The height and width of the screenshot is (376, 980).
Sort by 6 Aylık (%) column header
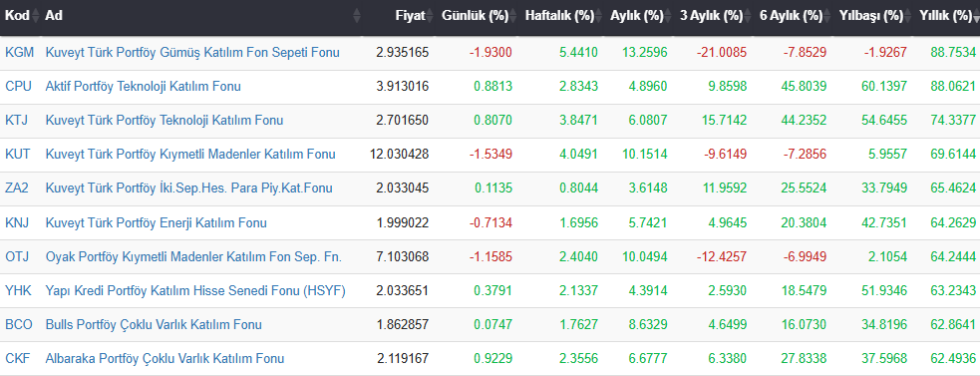click(792, 16)
